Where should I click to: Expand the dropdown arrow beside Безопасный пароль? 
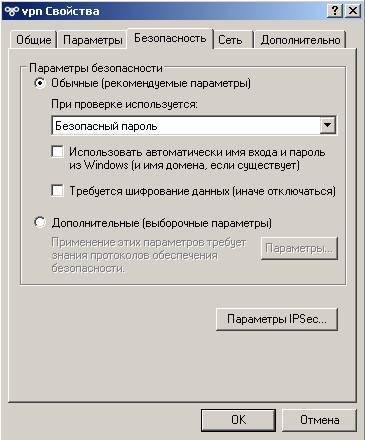[x=328, y=125]
